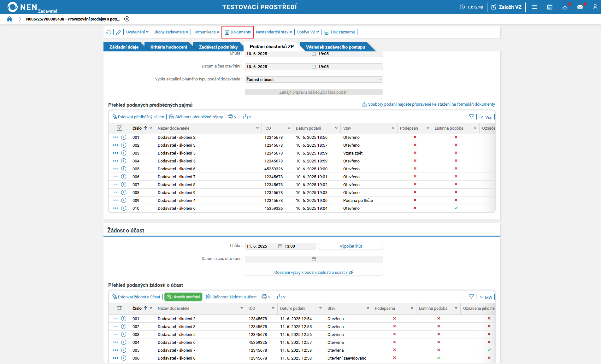Viewport: 601px width, 364px height.
Task: Open filter icon for žádosti o účast table
Action: [x=471, y=297]
